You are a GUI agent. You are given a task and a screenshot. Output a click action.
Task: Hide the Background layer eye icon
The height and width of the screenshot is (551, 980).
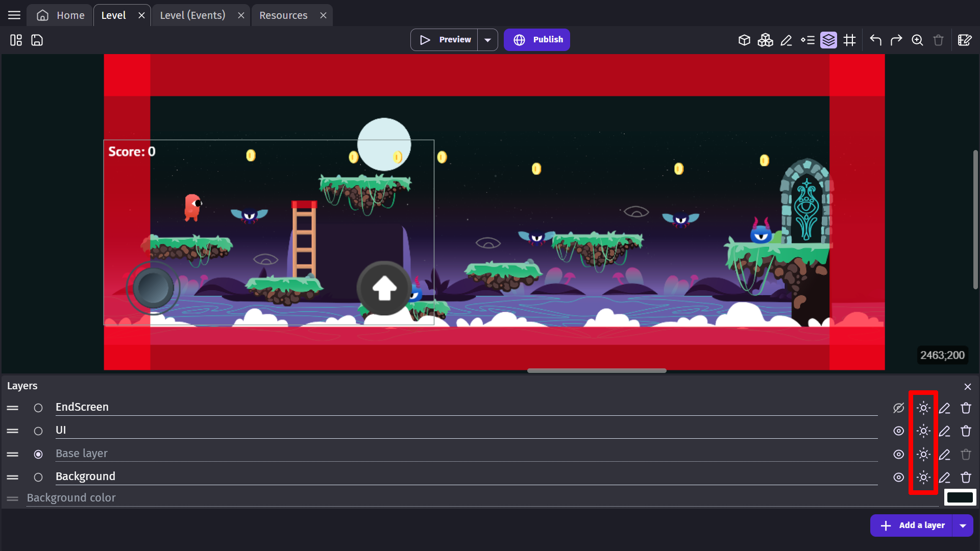898,478
